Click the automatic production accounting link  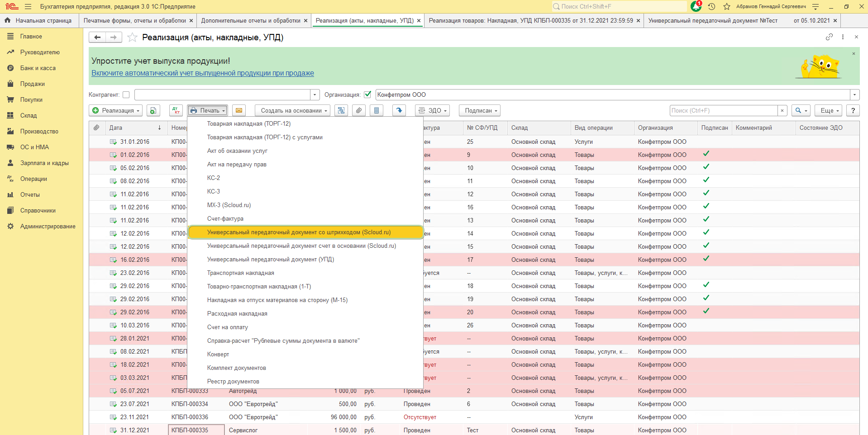203,73
